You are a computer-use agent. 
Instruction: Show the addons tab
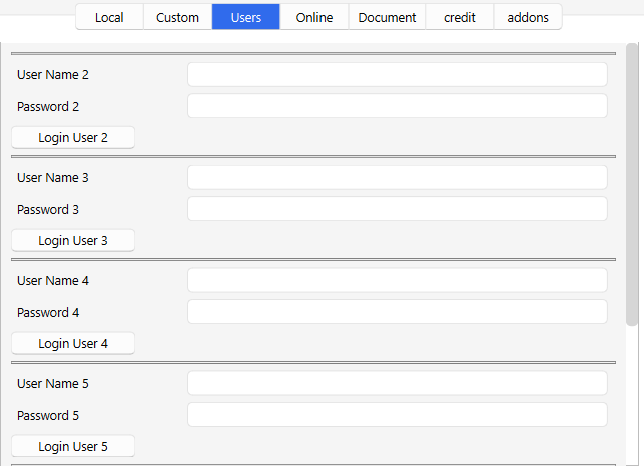click(528, 17)
